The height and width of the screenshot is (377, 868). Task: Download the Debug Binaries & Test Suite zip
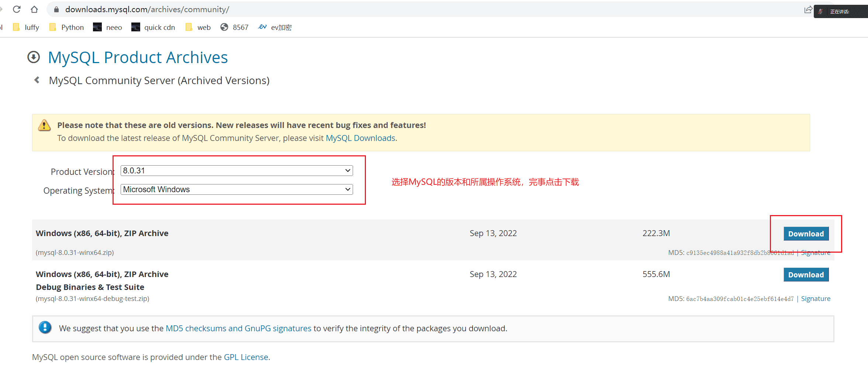[806, 275]
